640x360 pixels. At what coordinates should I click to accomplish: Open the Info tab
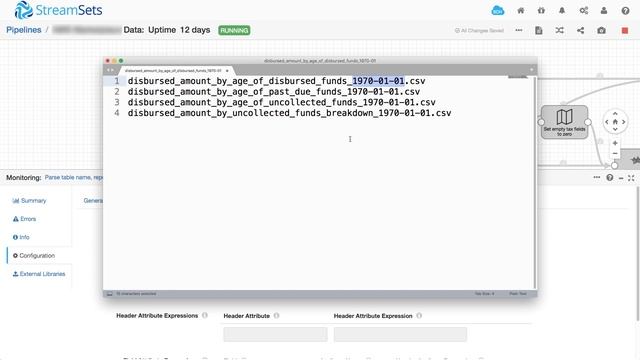tap(21, 237)
